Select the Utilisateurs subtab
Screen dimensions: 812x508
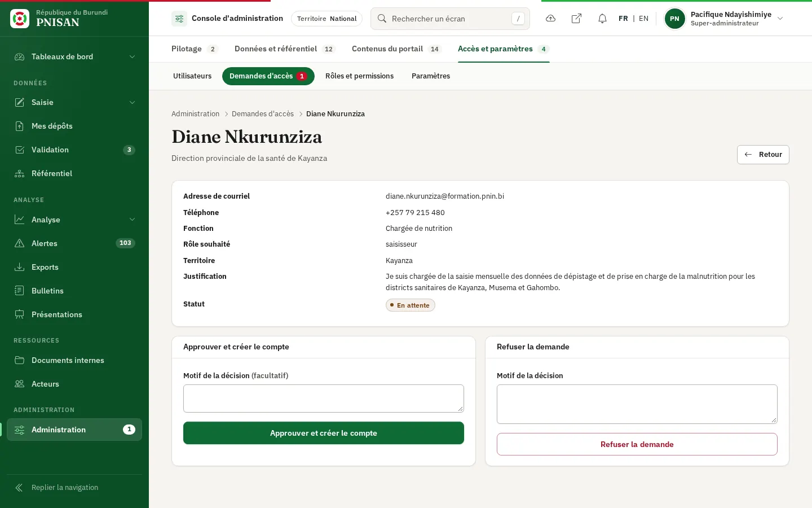click(192, 76)
